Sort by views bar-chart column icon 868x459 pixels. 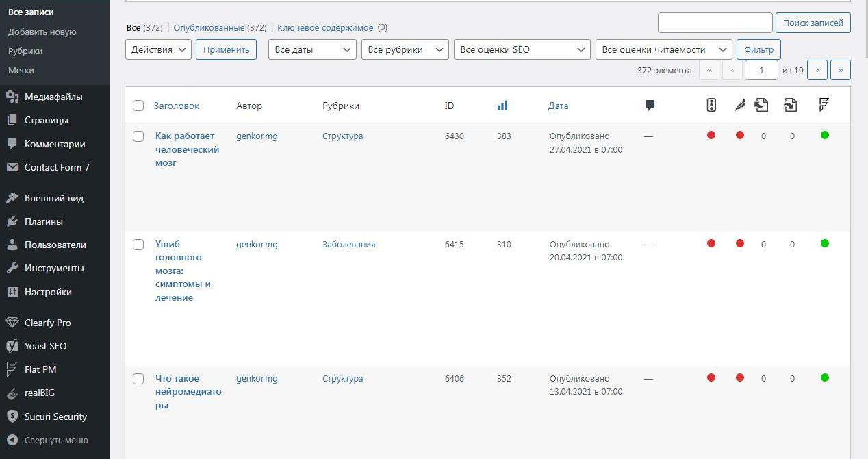[x=502, y=106]
